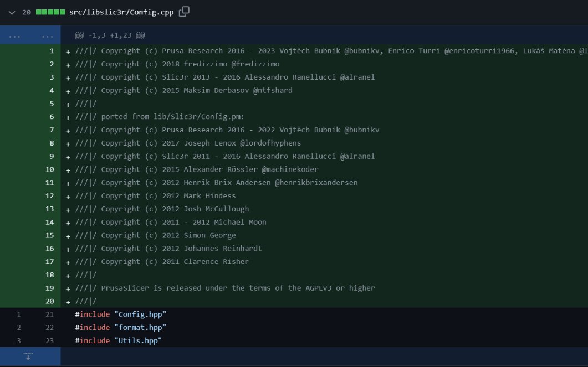
Task: Click original line number 1 in left gutter
Action: click(18, 314)
